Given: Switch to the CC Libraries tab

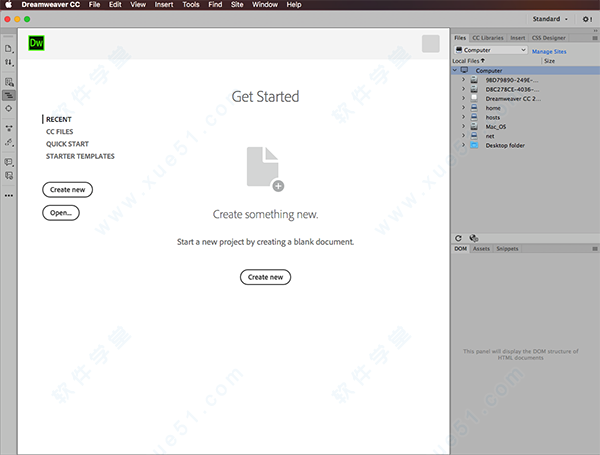Looking at the screenshot, I should [488, 38].
